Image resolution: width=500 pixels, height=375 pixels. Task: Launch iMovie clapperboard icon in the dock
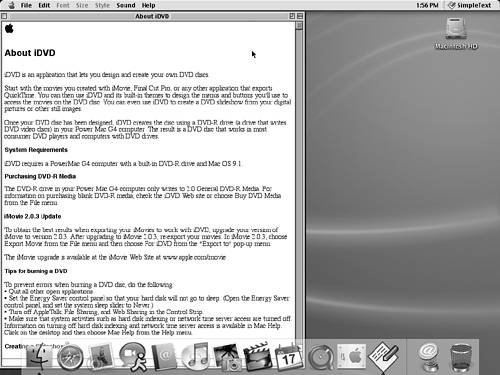pyautogui.click(x=257, y=357)
